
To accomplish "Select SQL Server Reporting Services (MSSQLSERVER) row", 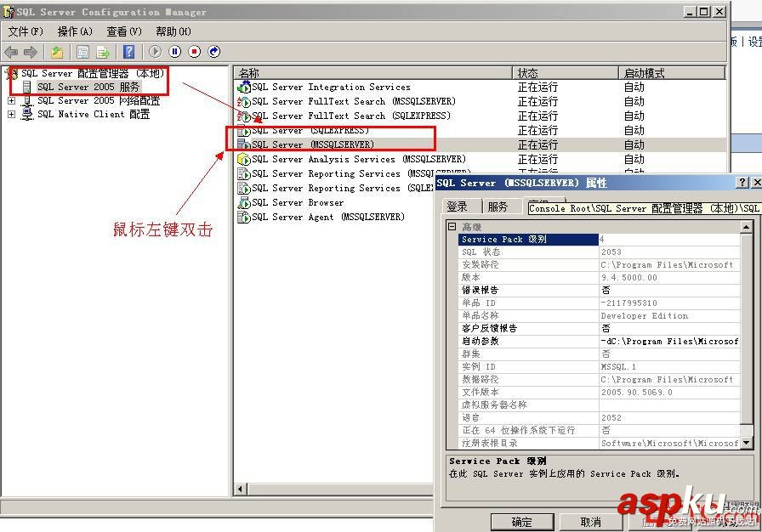I will (335, 173).
